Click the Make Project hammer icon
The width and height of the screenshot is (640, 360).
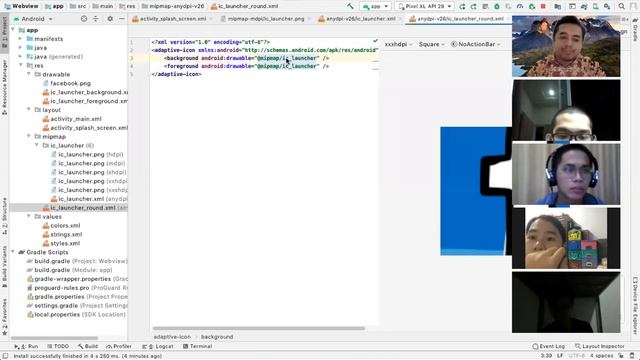350,6
